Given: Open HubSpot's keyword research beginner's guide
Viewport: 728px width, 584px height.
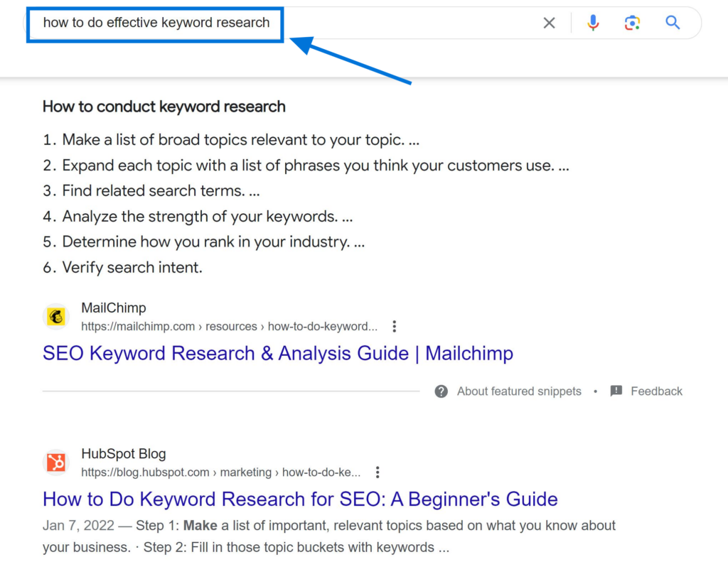Looking at the screenshot, I should click(300, 499).
